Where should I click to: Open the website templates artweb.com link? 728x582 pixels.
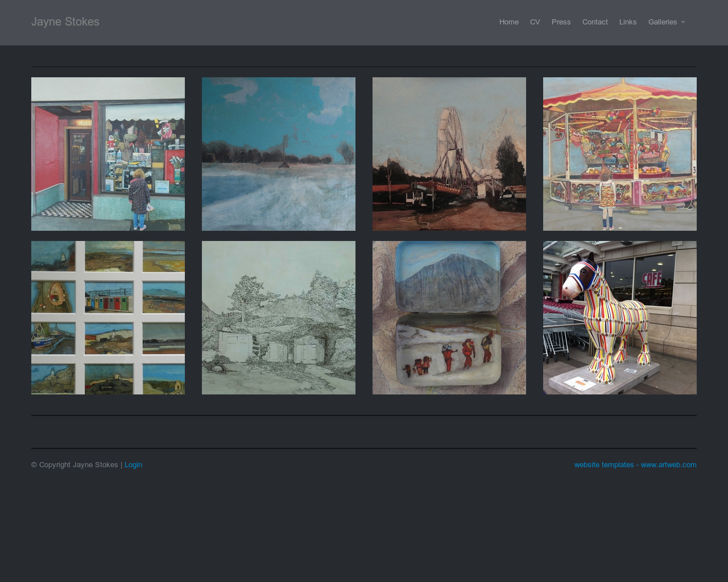pyautogui.click(x=635, y=465)
